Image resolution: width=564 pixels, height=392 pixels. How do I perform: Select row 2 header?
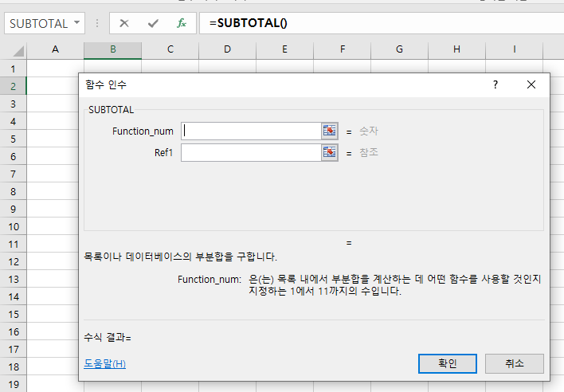point(14,86)
